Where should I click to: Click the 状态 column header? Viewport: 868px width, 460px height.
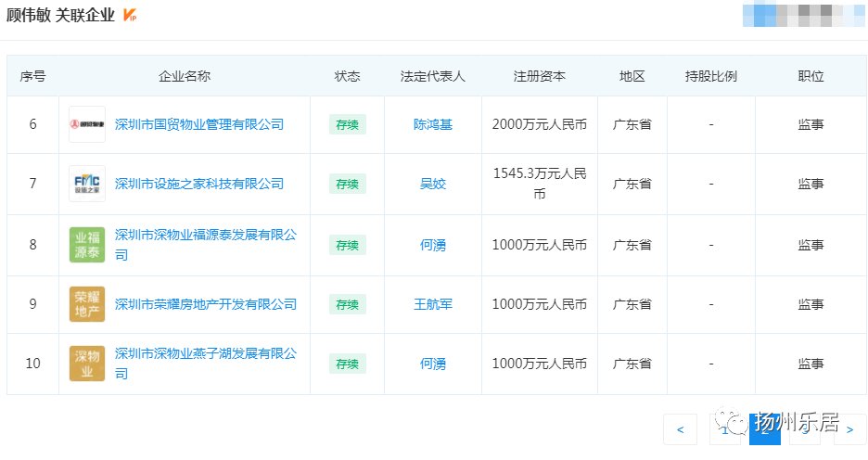tap(347, 76)
